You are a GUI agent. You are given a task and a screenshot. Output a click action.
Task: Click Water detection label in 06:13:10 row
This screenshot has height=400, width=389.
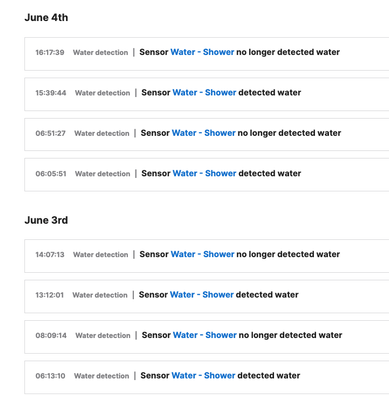101,376
